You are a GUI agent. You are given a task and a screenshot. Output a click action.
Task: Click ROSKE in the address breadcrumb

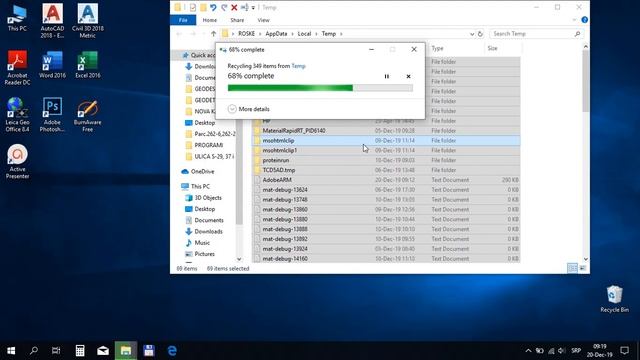tap(246, 34)
